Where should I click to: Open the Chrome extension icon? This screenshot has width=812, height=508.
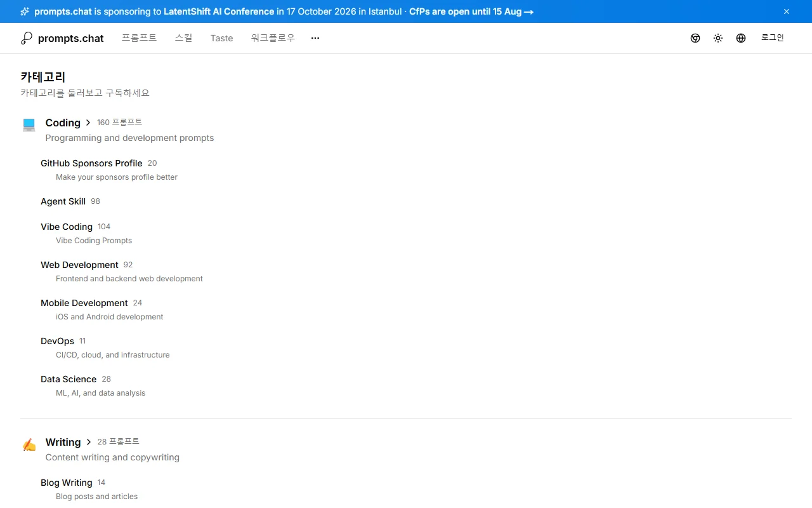point(695,38)
